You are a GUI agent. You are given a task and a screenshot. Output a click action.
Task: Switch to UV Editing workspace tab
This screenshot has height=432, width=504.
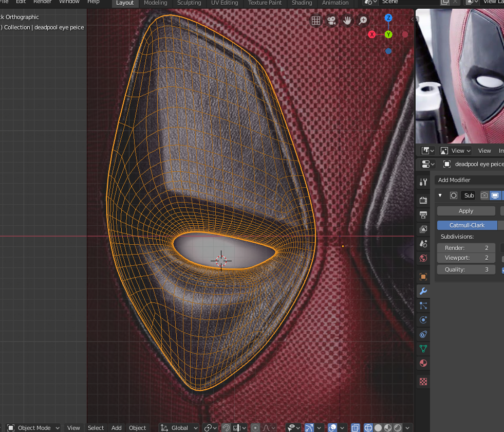click(225, 3)
